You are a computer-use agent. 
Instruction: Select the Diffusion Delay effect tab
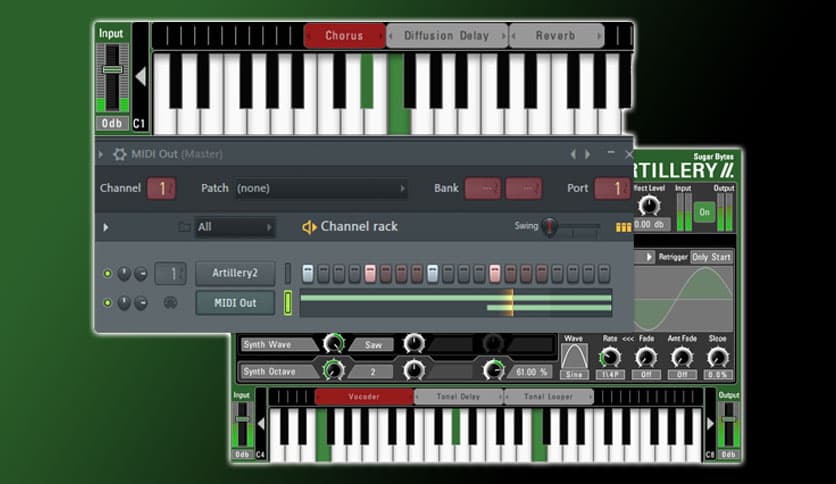[x=447, y=36]
